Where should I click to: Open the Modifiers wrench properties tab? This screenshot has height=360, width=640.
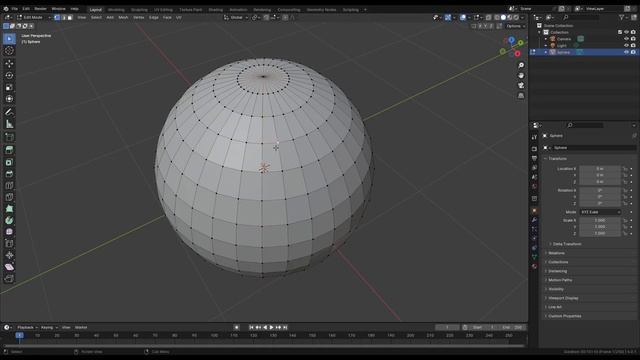(534, 220)
